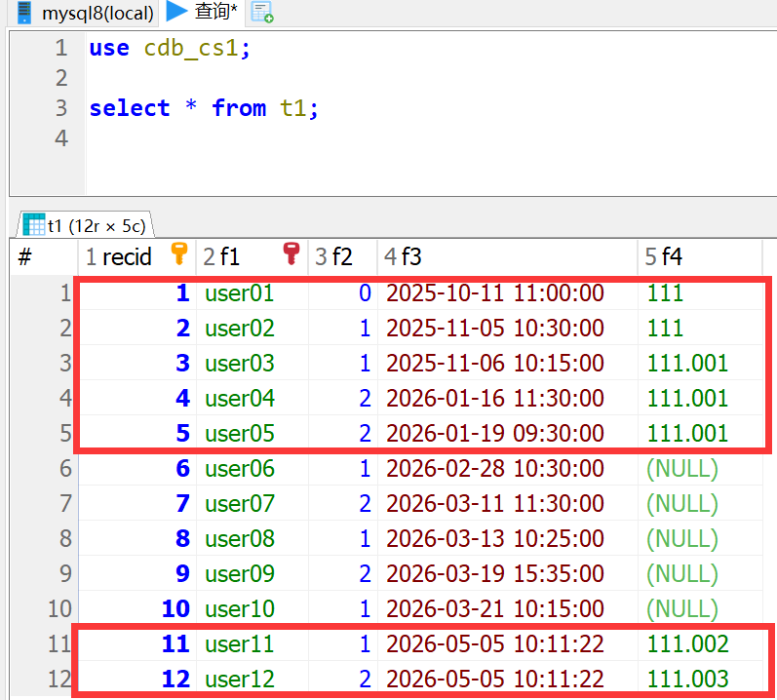Click the blue run query icon
The height and width of the screenshot is (700, 777).
coord(176,11)
